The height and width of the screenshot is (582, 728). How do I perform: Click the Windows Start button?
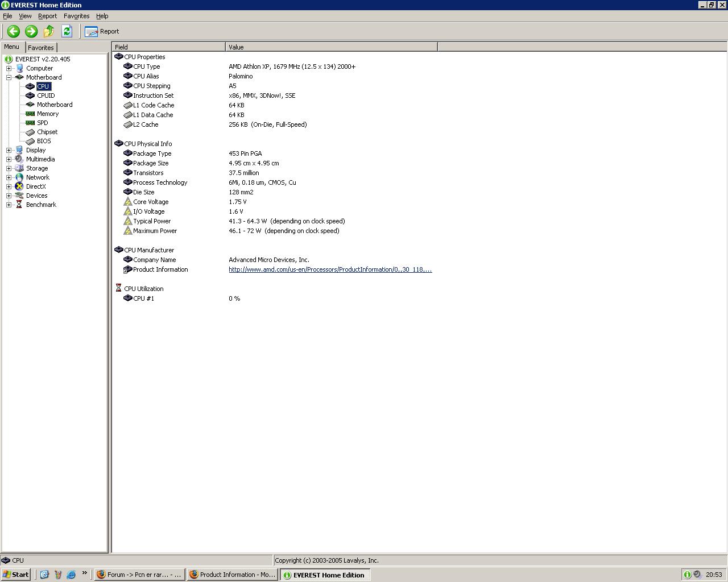pyautogui.click(x=16, y=575)
